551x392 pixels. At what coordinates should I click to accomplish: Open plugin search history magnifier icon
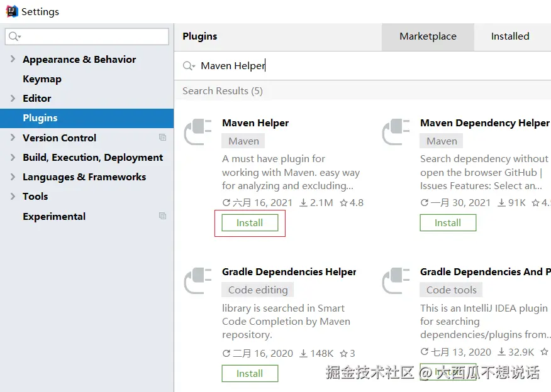[x=189, y=65]
